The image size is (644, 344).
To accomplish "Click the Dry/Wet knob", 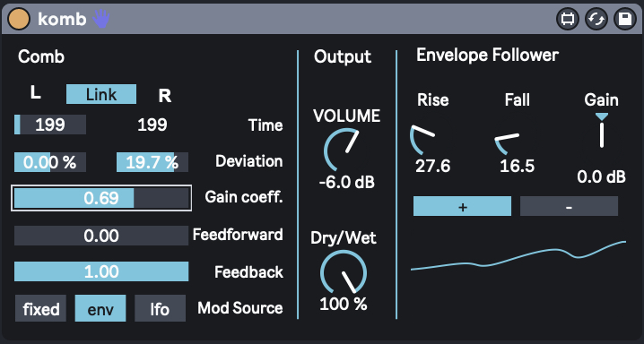I will click(344, 272).
